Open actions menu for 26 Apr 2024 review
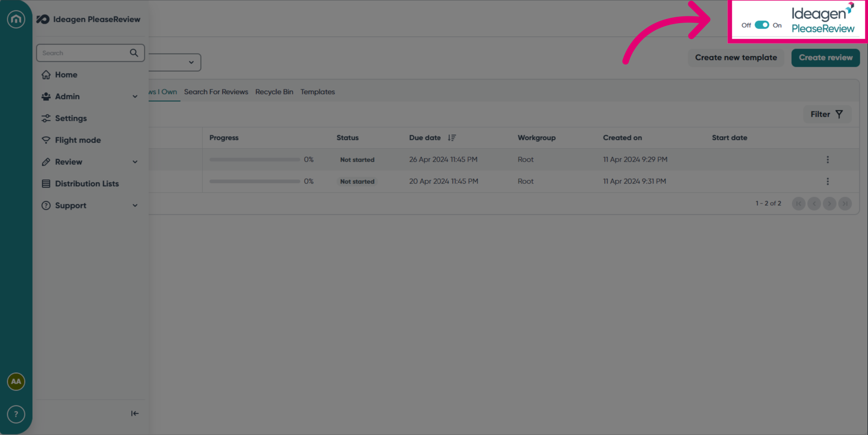The image size is (868, 435). tap(828, 159)
